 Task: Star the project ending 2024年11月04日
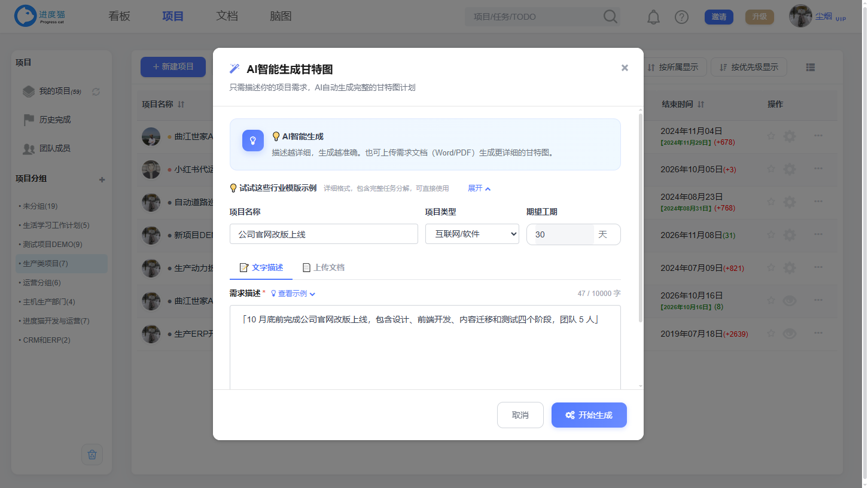[x=771, y=136]
